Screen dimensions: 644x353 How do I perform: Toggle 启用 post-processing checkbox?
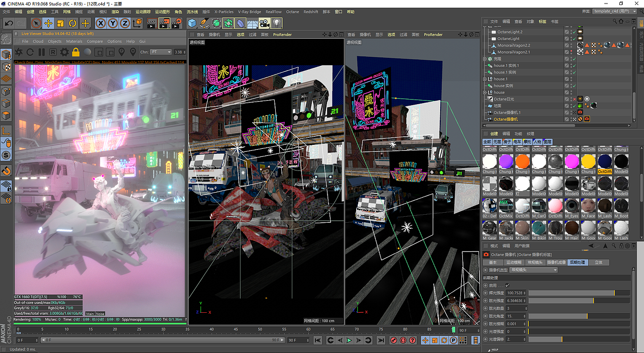(x=507, y=285)
